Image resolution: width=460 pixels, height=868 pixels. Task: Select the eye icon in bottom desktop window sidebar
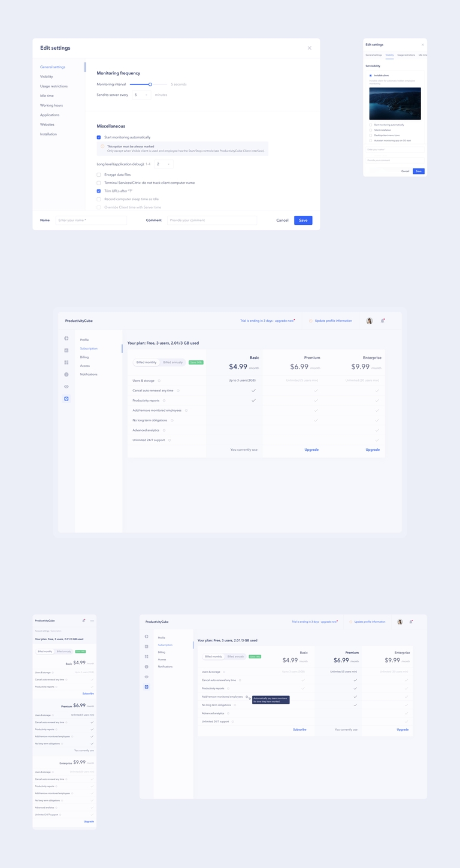click(147, 677)
